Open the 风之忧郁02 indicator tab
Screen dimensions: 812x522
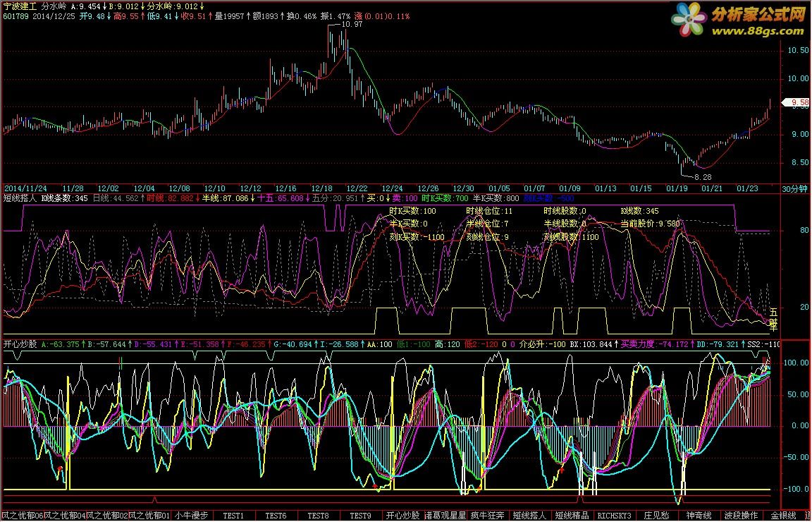point(107,516)
